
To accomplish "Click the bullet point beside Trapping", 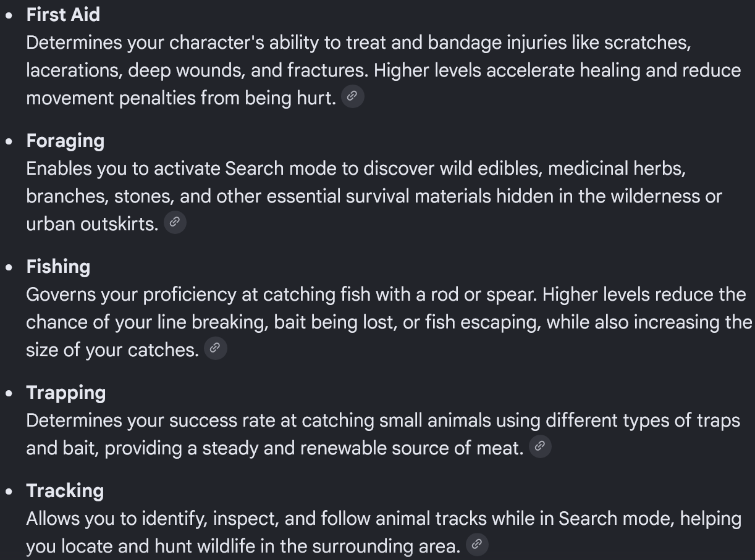I will (x=9, y=393).
